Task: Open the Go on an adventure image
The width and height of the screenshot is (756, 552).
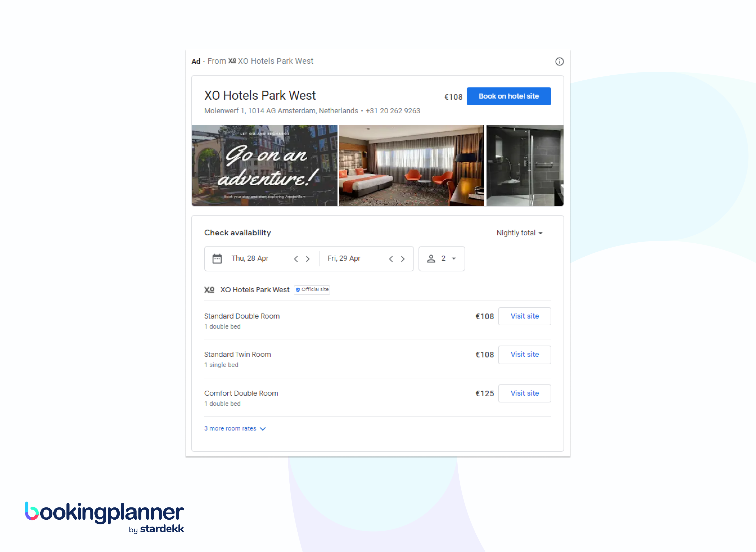Action: click(264, 165)
